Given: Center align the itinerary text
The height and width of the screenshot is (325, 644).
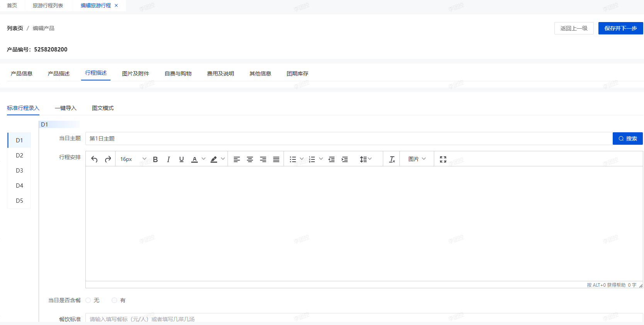Looking at the screenshot, I should 250,159.
